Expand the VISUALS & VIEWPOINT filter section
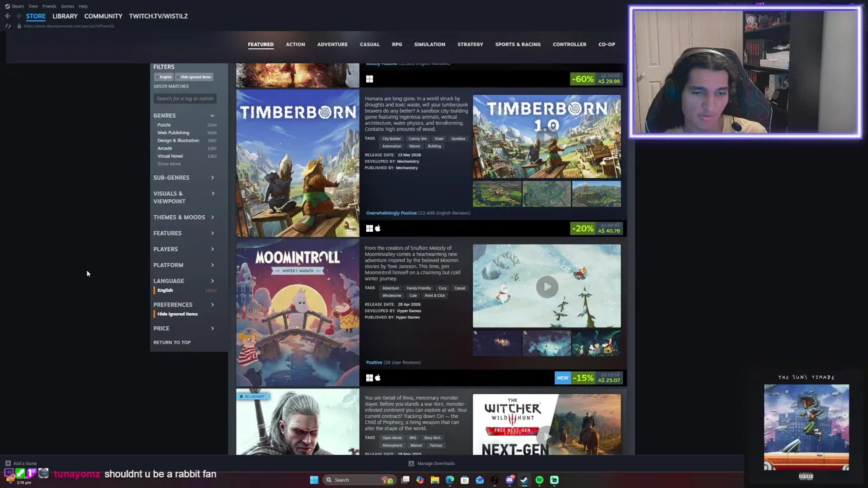Screen dimensions: 868x488 click(184, 197)
